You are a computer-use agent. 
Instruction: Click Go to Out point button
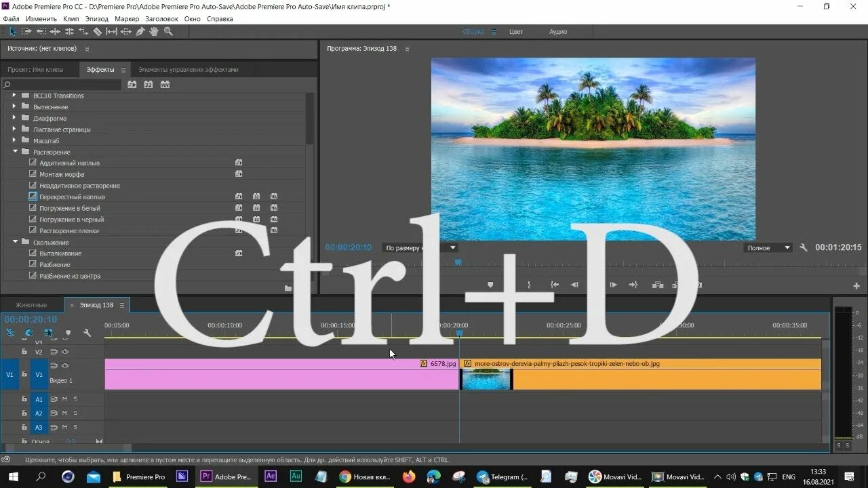click(633, 285)
